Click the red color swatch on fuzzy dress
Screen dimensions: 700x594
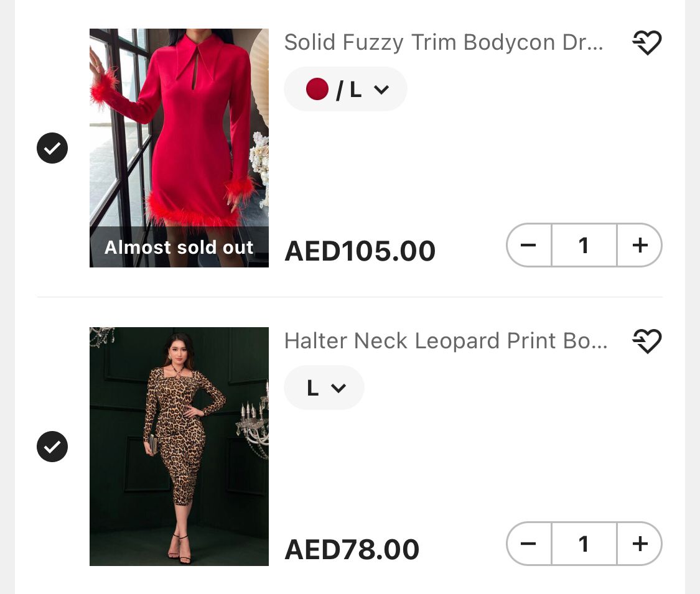[317, 90]
